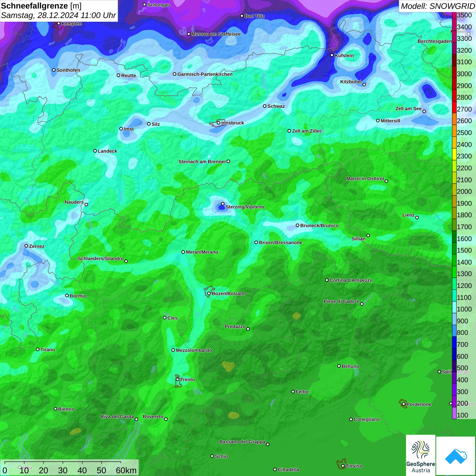Click the Meran/Merano label
Image resolution: width=476 pixels, height=476 pixels.
pos(202,252)
